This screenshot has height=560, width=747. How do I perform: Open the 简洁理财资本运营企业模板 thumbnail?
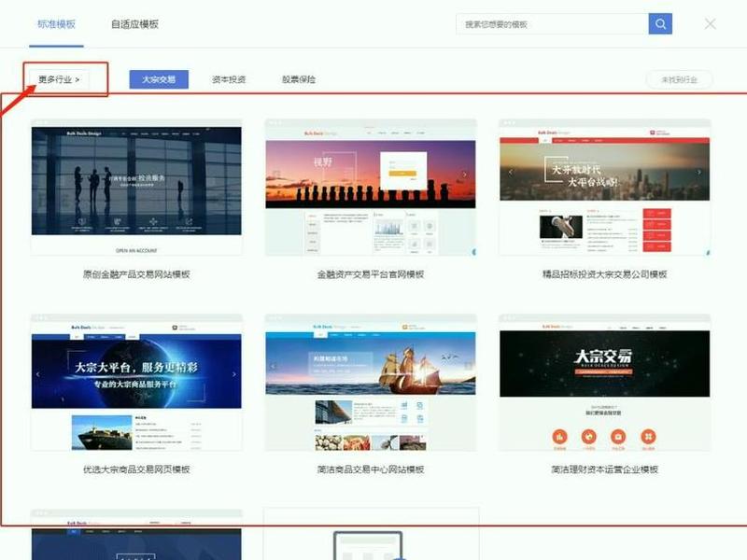604,383
